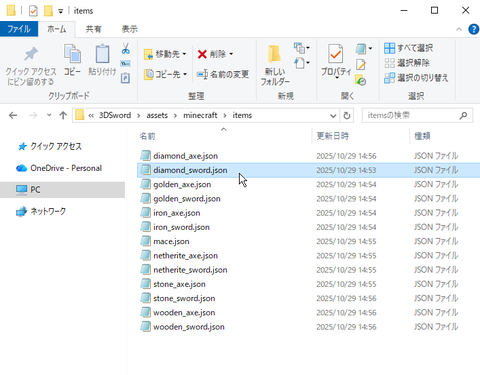Click the forward navigation arrow

coord(33,116)
